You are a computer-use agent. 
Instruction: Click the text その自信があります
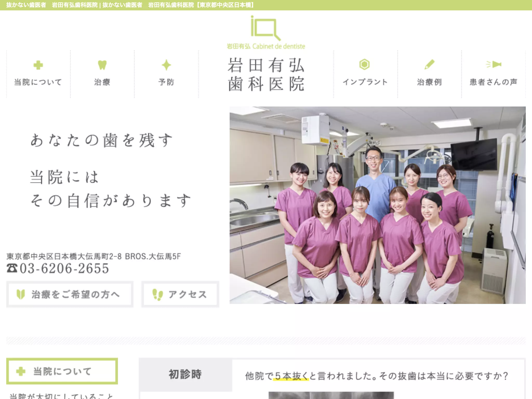pyautogui.click(x=111, y=201)
